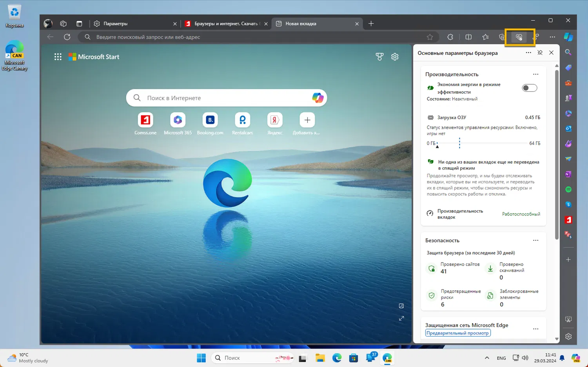Open the sidebar screenshot icon

point(568,320)
